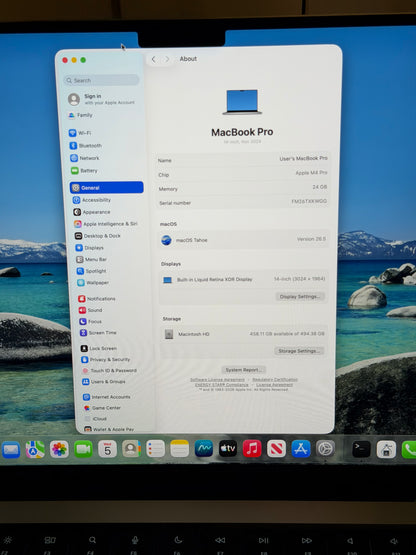Open Apple TV app in Dock
The height and width of the screenshot is (555, 416).
(x=228, y=449)
